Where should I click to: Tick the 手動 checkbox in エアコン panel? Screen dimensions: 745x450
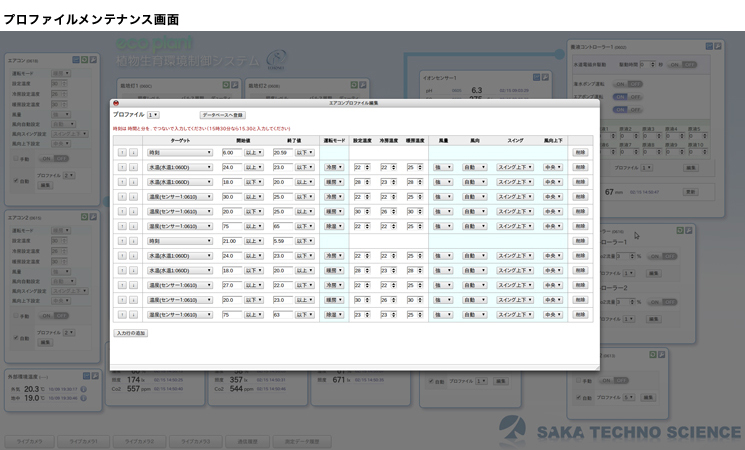click(x=16, y=158)
